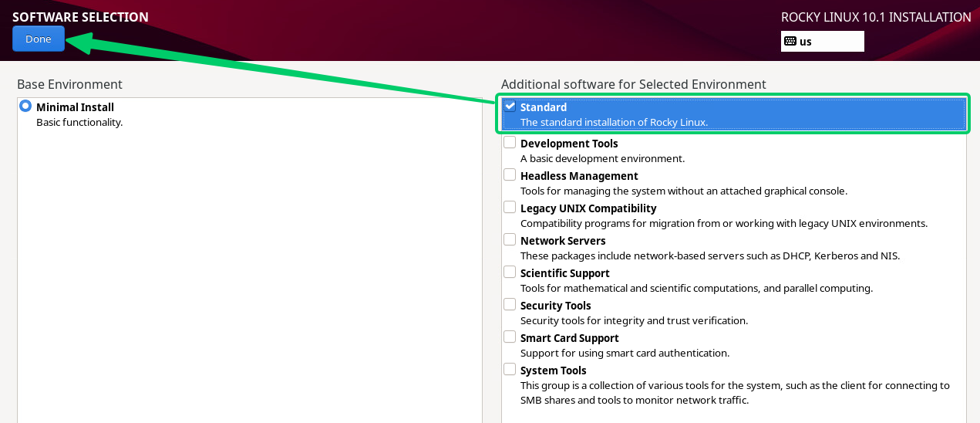Click the SMB shares tools description

point(735,393)
